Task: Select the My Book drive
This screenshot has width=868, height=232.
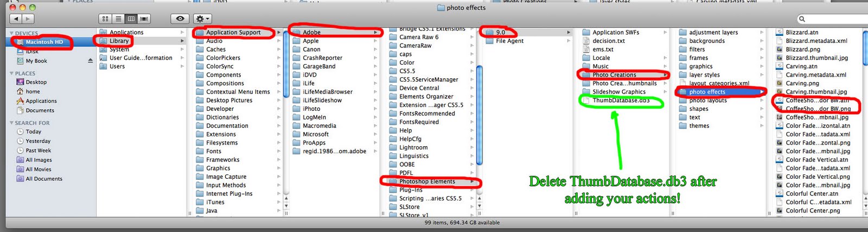Action: tap(36, 61)
